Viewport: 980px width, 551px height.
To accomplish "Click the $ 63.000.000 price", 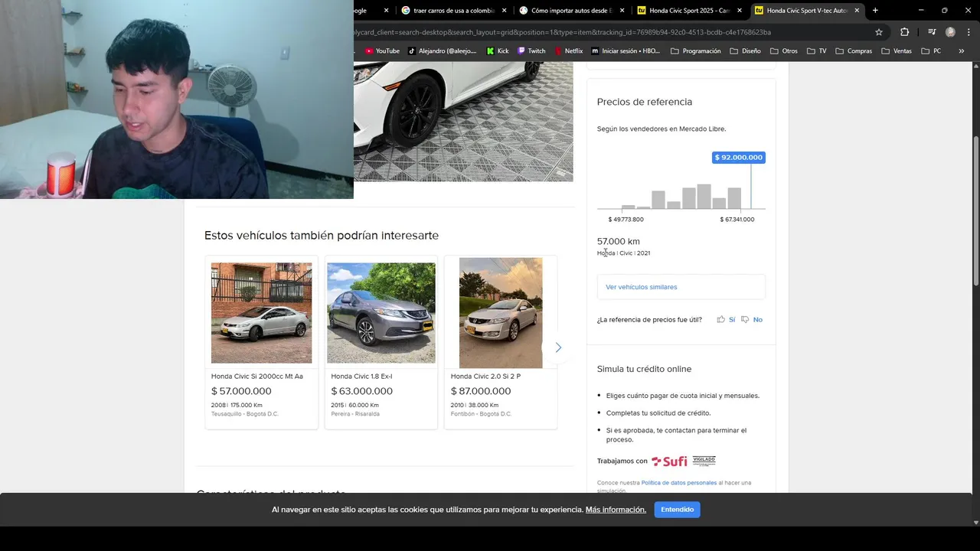I will click(361, 391).
